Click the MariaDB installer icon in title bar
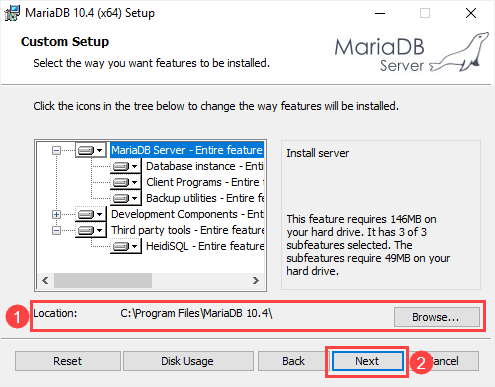The width and height of the screenshot is (495, 387). [12, 13]
